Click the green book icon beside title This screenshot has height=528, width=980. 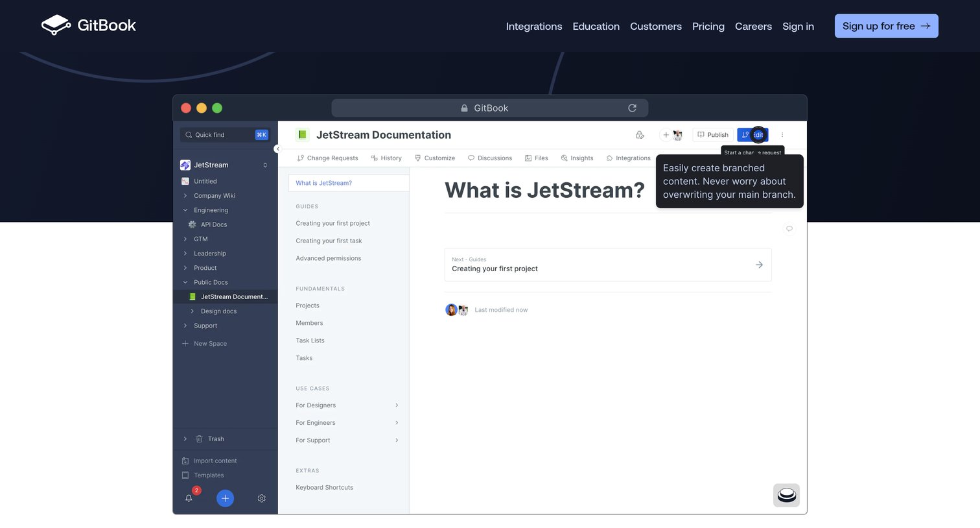[x=302, y=135]
